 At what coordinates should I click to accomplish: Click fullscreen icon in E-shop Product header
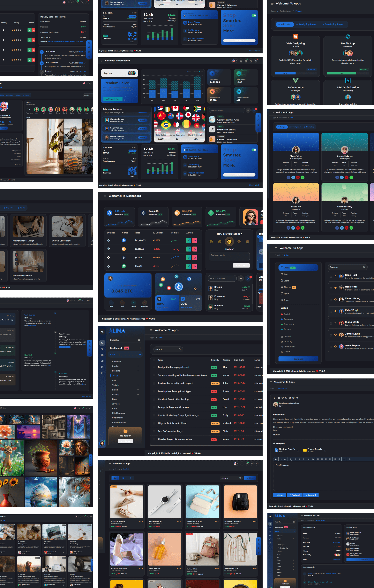(242, 463)
